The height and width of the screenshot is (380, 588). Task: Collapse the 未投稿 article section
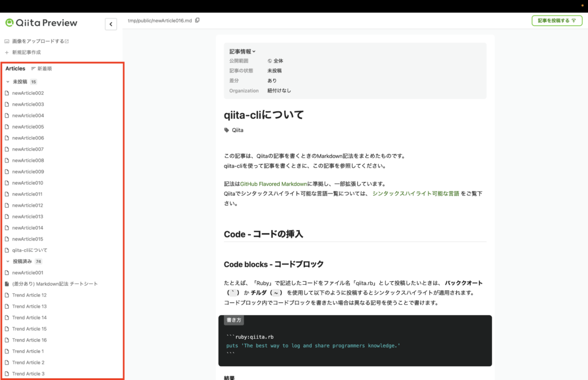6,82
